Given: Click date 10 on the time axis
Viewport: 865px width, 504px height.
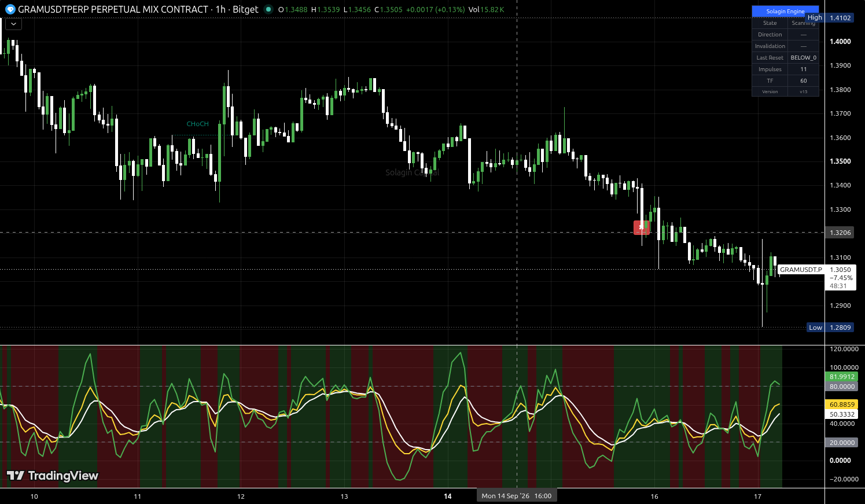Looking at the screenshot, I should [34, 496].
